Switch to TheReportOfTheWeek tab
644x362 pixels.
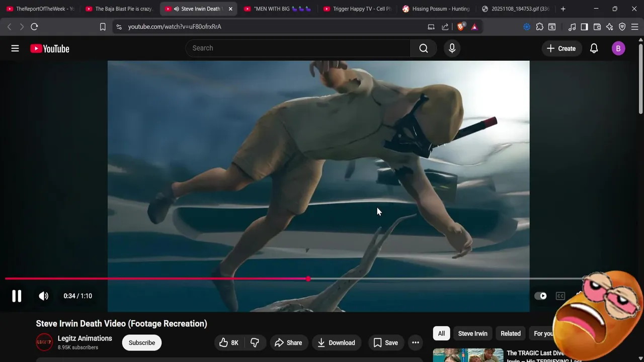(40, 9)
